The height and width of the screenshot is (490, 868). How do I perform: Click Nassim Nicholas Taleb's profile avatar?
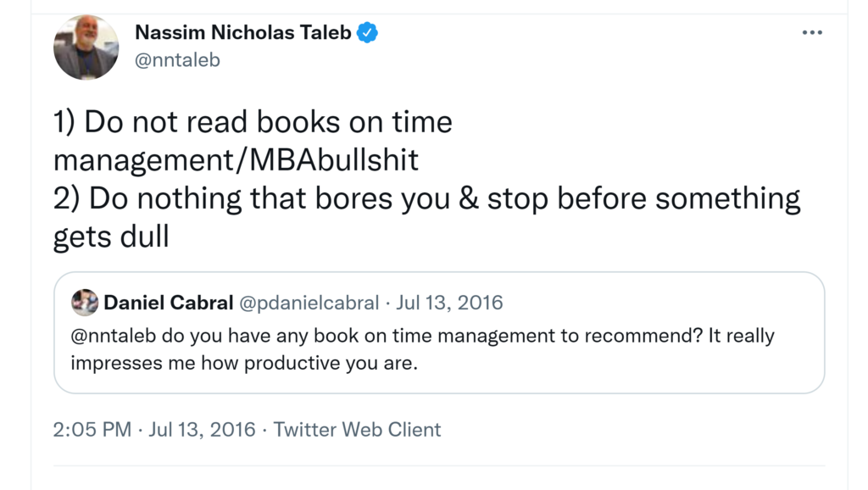pos(86,47)
